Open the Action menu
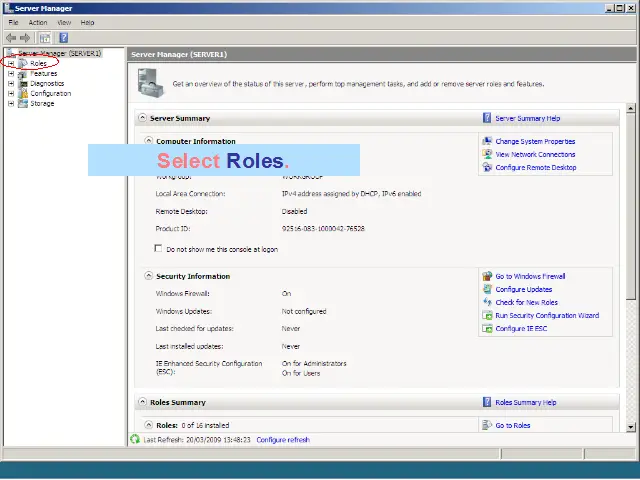 coord(38,22)
